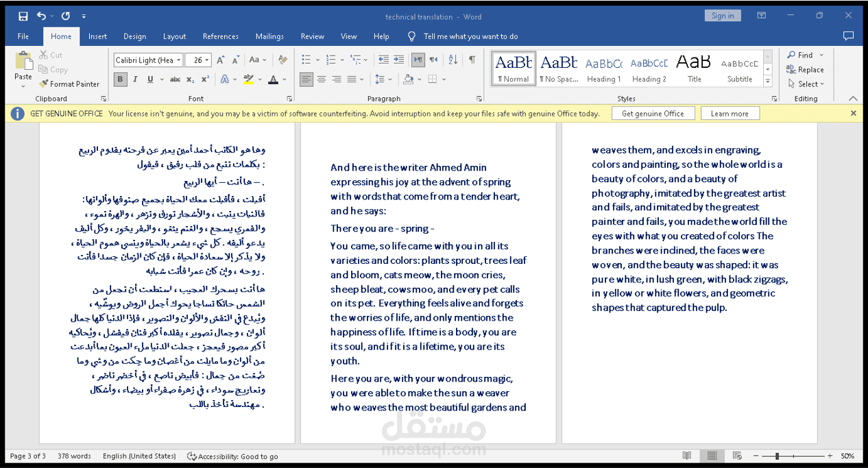Toggle right-to-left text direction

433,60
